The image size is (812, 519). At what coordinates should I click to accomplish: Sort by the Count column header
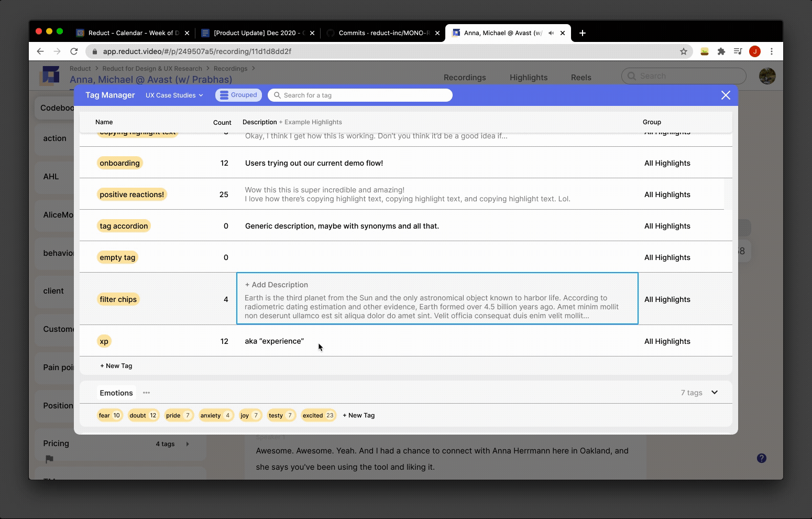point(222,122)
